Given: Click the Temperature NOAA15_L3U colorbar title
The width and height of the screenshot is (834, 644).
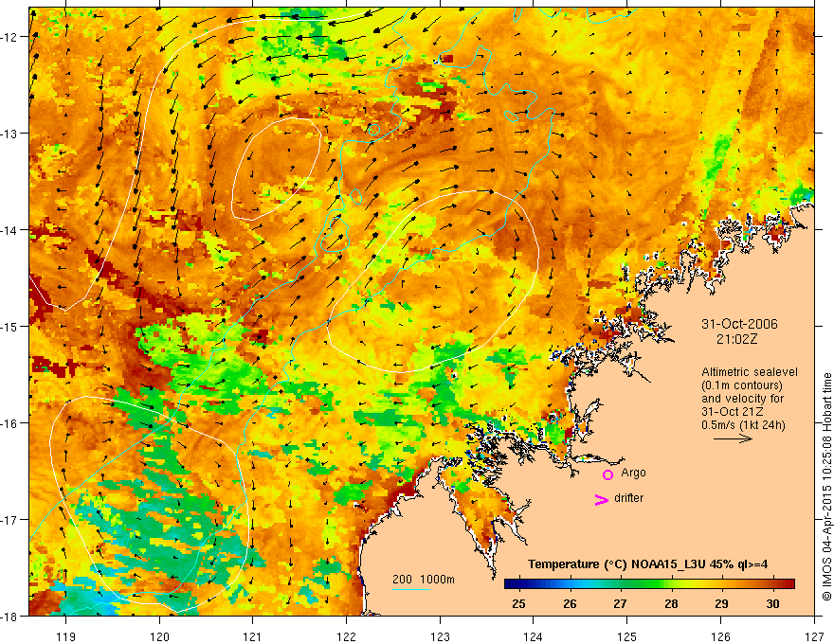Looking at the screenshot, I should pos(647,564).
